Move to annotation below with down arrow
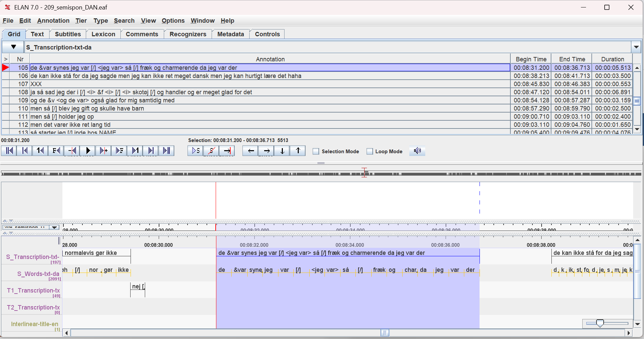Viewport: 644px width, 339px height. point(282,151)
